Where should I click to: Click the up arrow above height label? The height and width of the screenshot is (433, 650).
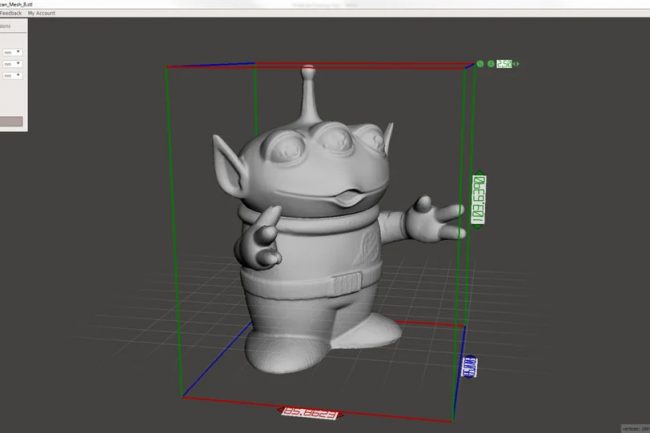coord(479,171)
